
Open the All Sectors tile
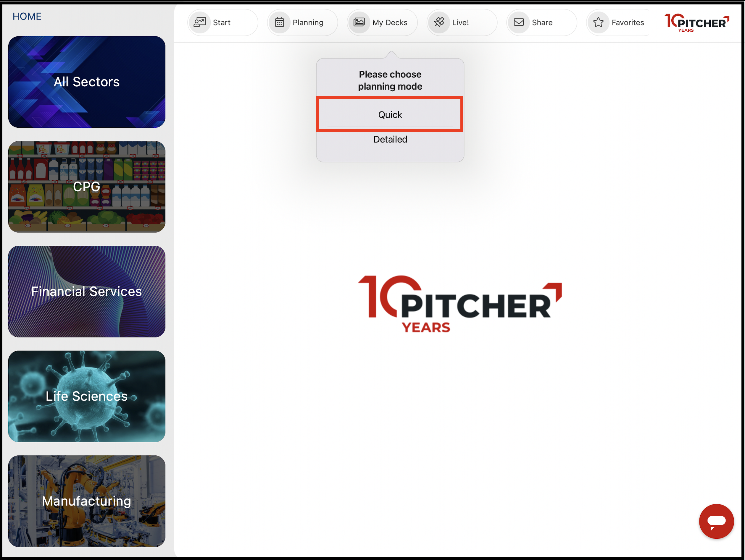[x=87, y=82]
